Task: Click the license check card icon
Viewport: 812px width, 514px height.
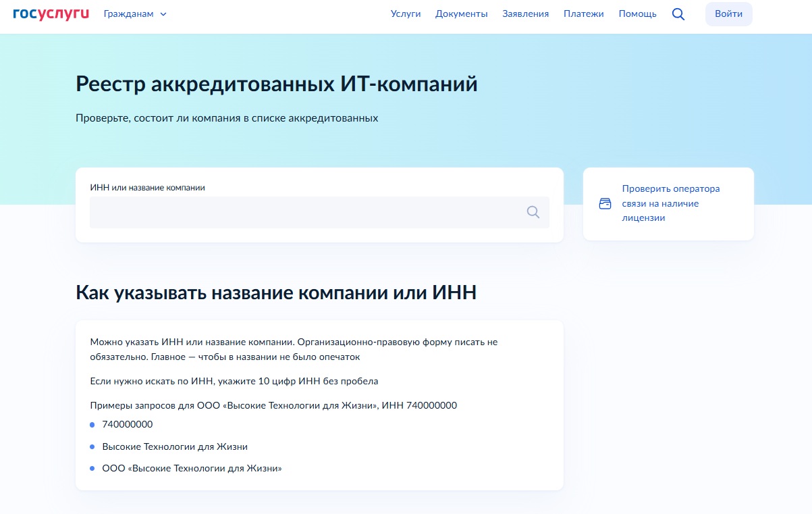Action: click(605, 202)
